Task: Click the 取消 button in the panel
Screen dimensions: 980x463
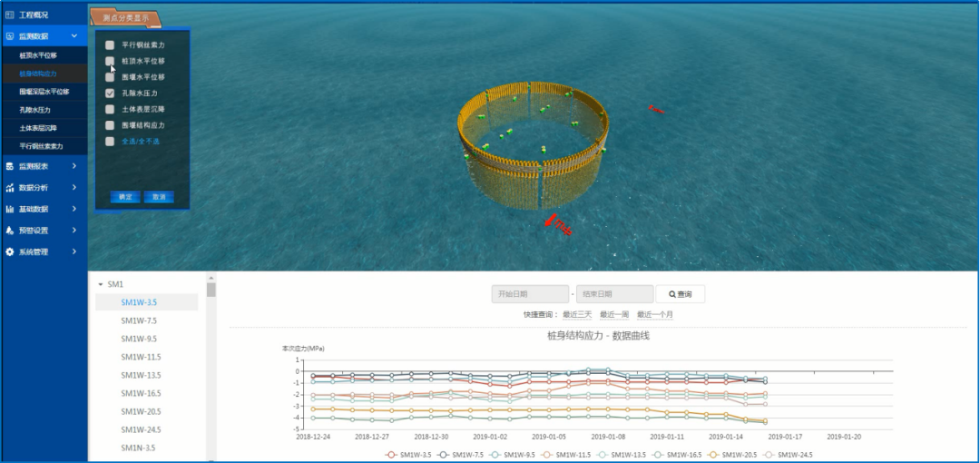Action: click(159, 197)
